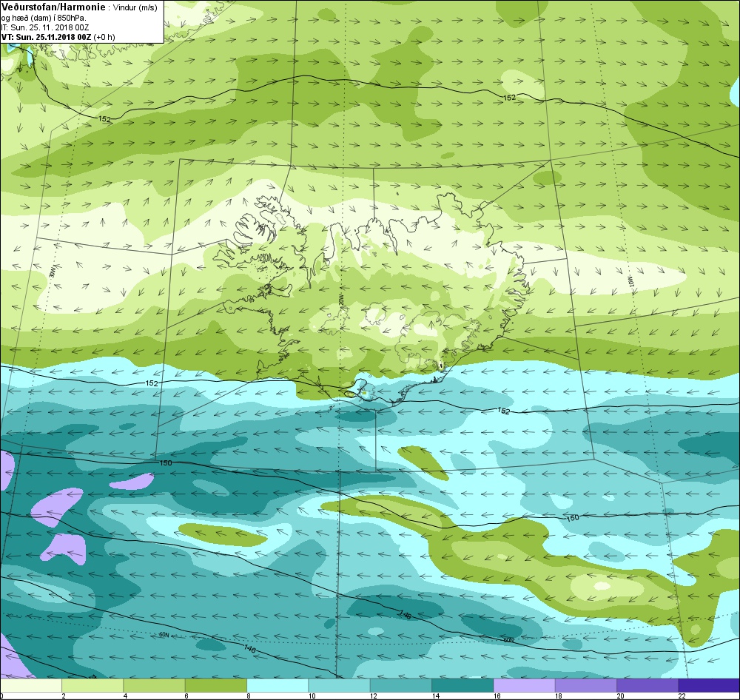Click legend scale value '8'
Viewport: 740px width, 700px height.
[248, 696]
